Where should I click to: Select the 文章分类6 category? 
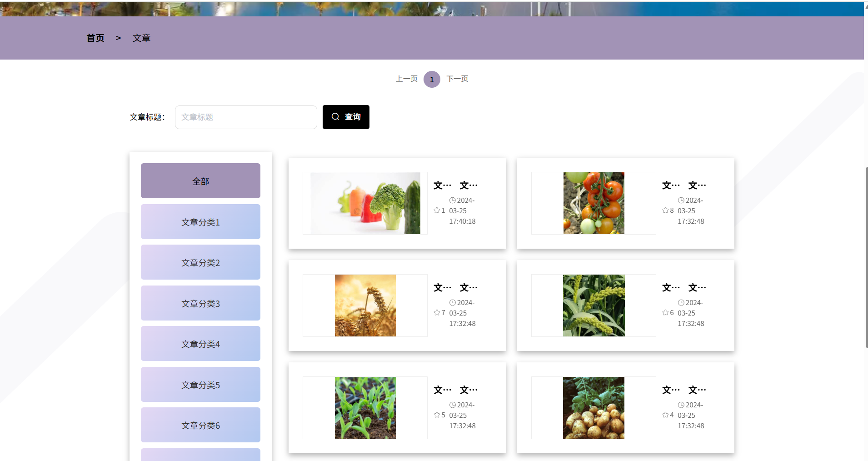click(x=200, y=425)
